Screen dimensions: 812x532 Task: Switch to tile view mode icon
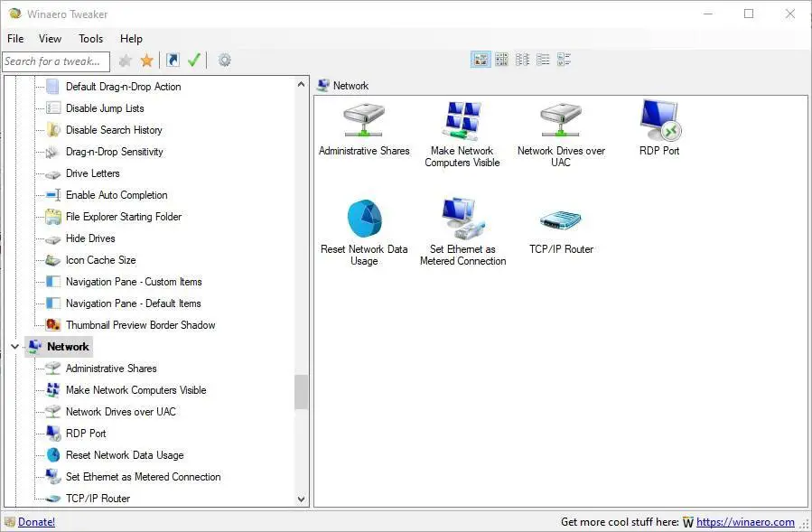click(x=564, y=60)
